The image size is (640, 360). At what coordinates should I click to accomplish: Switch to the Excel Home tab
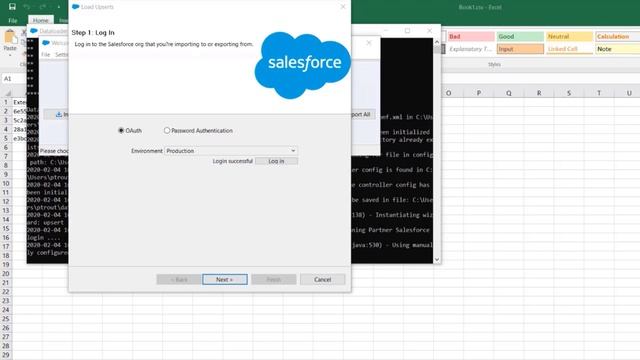(x=40, y=20)
